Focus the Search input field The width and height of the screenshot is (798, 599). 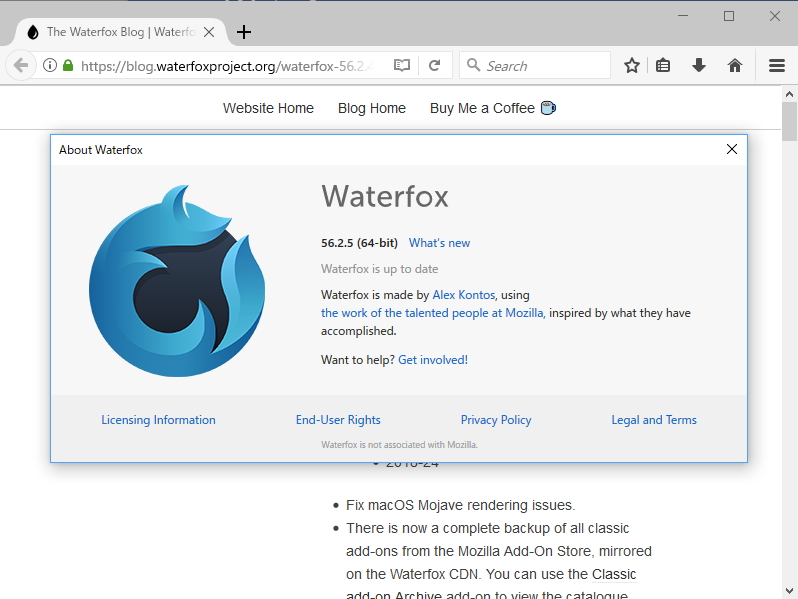coord(534,65)
